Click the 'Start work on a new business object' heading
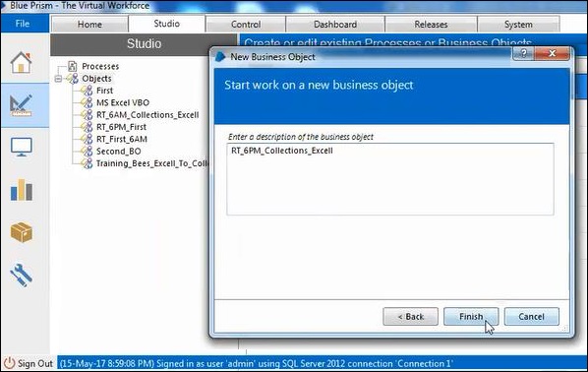 319,85
